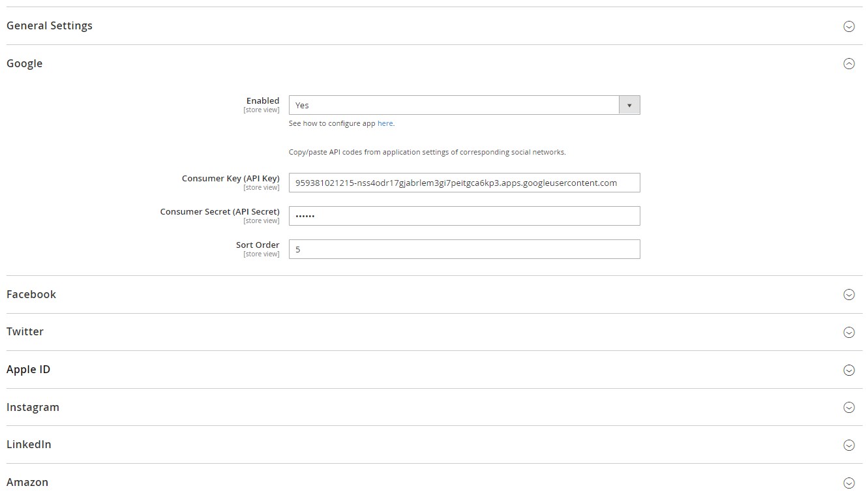Open the Enabled Yes dropdown
Image resolution: width=868 pixels, height=499 pixels.
[464, 105]
